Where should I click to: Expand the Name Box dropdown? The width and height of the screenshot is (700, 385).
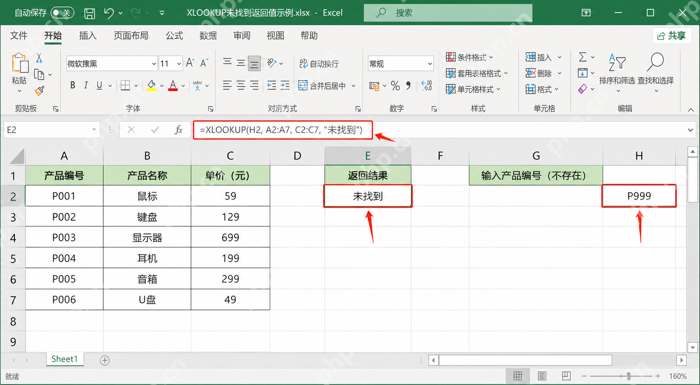point(94,130)
